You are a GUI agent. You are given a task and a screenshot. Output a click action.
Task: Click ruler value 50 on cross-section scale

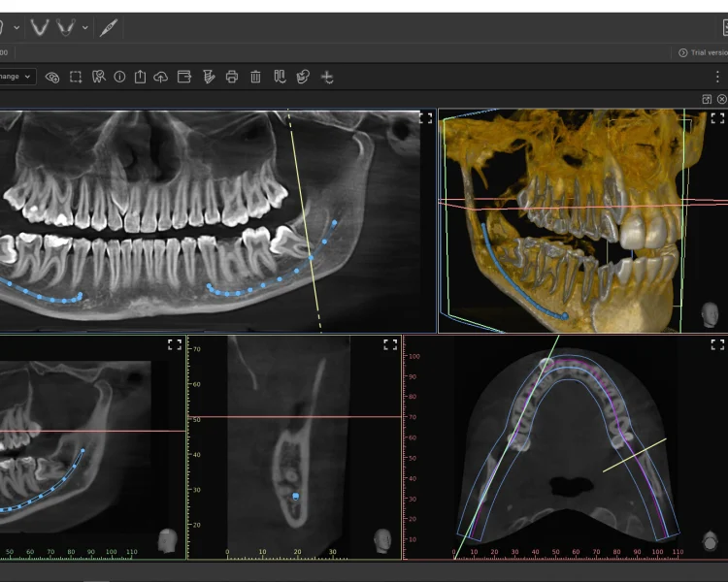(x=196, y=420)
